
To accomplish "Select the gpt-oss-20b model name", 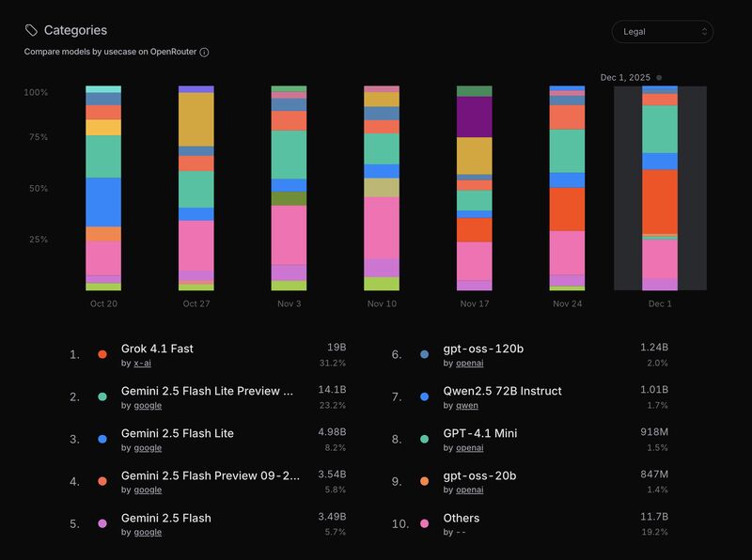I will (x=479, y=475).
